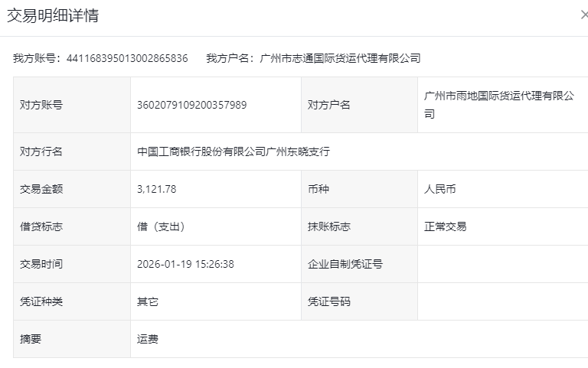
Task: Select bank name 中国工商银行股份有限公司广州东晓支行
Action: click(233, 151)
